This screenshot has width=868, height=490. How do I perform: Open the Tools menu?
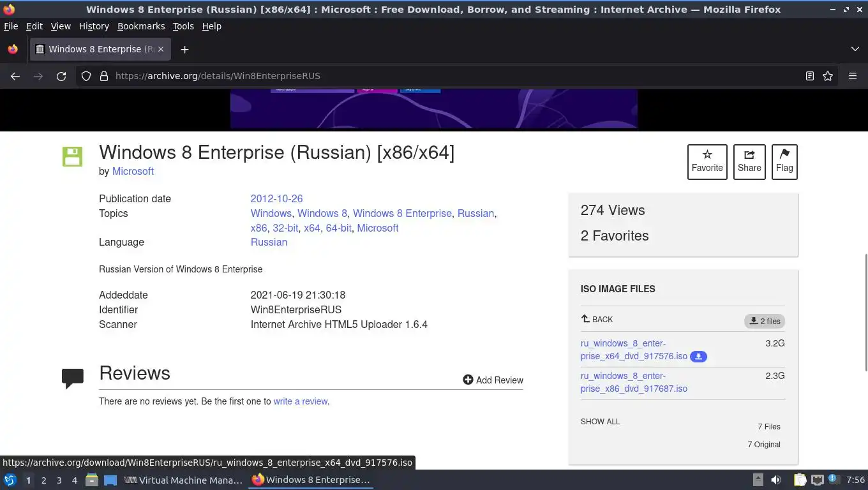click(183, 26)
